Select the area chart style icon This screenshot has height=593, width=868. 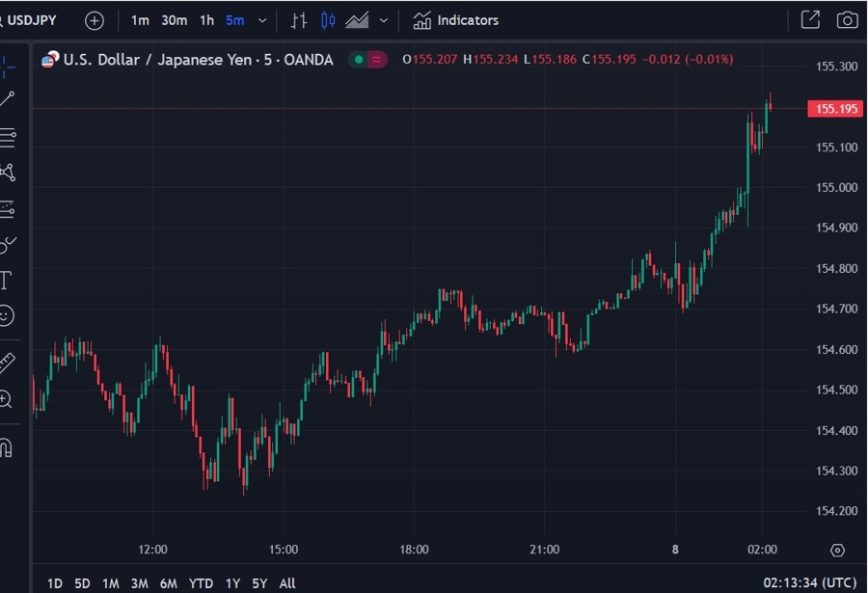(x=357, y=20)
